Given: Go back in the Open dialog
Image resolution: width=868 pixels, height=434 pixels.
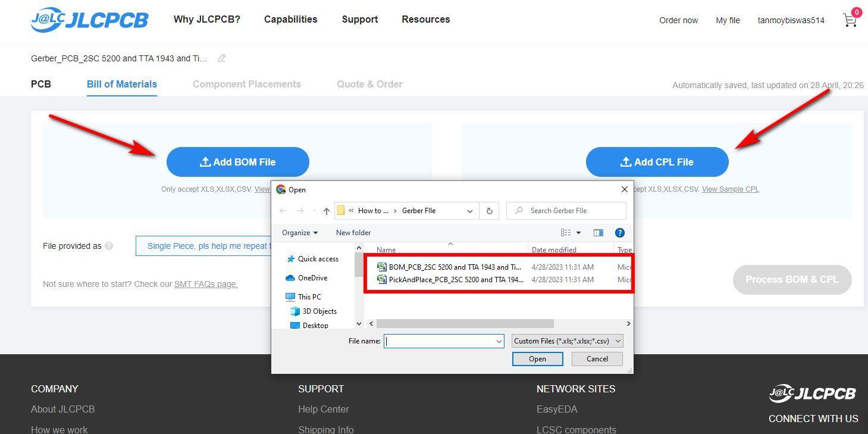Looking at the screenshot, I should tap(283, 211).
